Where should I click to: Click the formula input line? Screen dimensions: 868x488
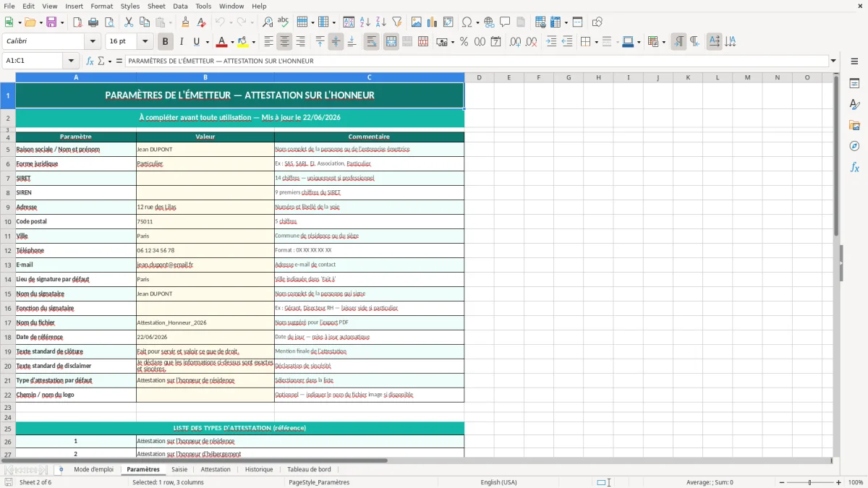coord(476,61)
